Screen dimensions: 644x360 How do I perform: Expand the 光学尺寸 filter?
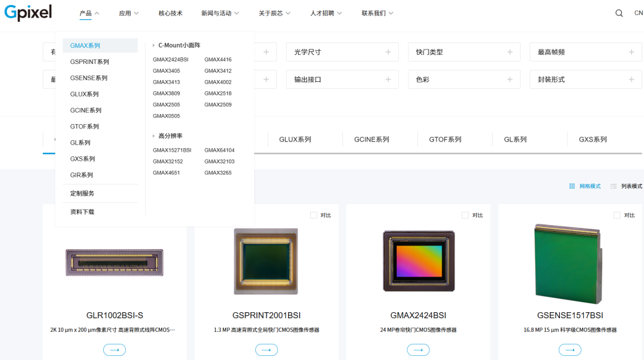click(x=342, y=52)
